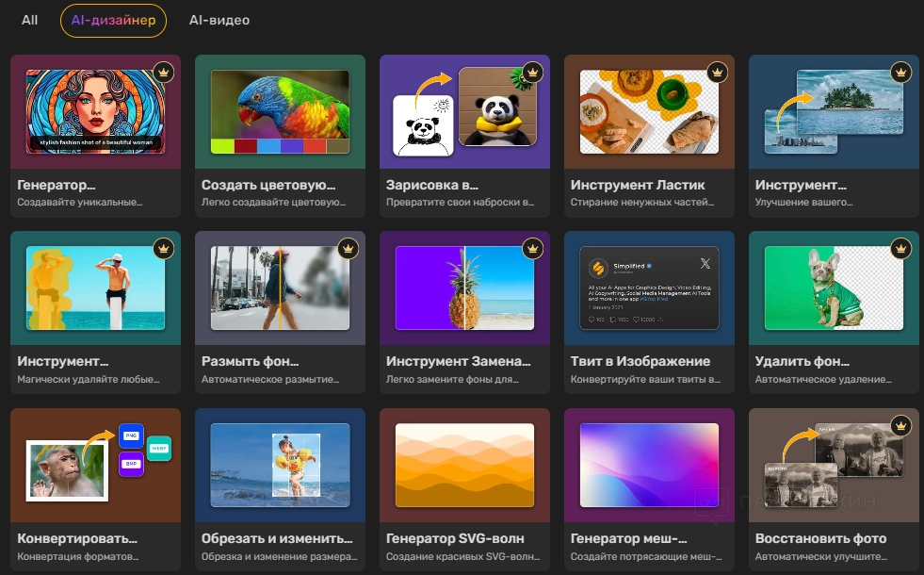
Task: Open the Генератор SVG-волн title
Action: pyautogui.click(x=455, y=538)
